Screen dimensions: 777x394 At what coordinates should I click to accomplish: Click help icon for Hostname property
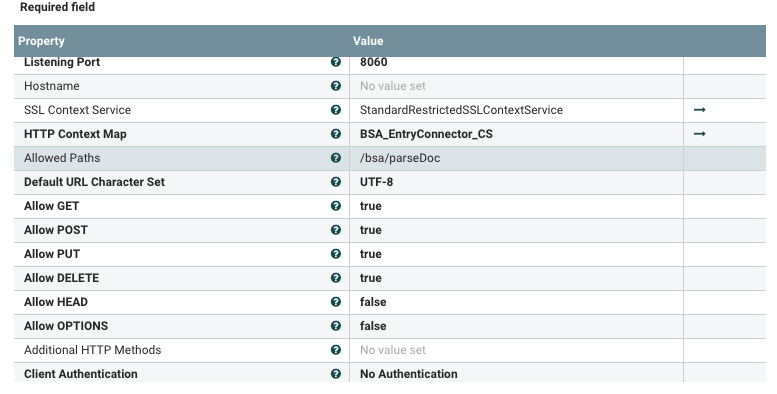[335, 86]
